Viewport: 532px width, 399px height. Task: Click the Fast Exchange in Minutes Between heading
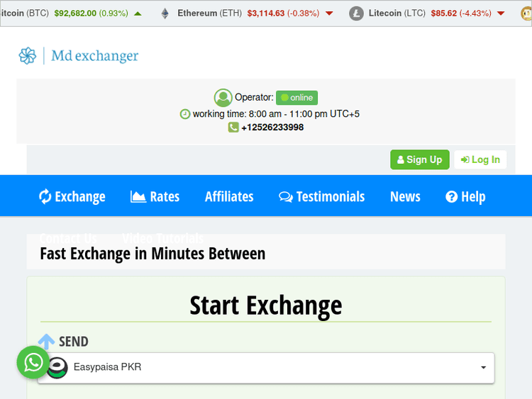[x=153, y=254]
